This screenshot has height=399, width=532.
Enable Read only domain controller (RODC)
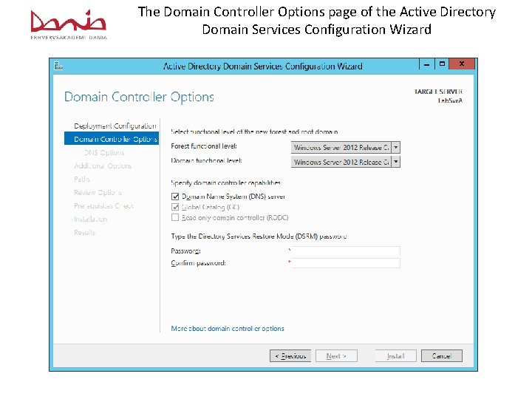175,217
